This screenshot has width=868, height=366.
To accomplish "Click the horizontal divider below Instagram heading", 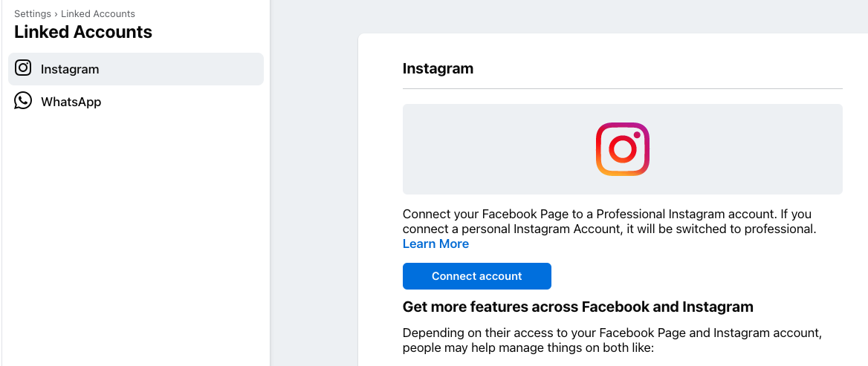I will (x=622, y=88).
